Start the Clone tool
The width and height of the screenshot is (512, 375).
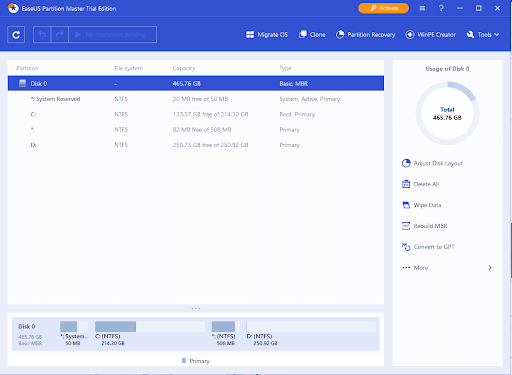(x=312, y=35)
